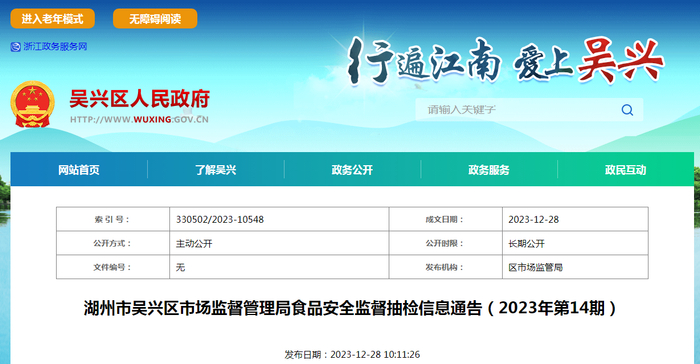Click the 进入老年模式 button
The height and width of the screenshot is (364, 700).
53,19
